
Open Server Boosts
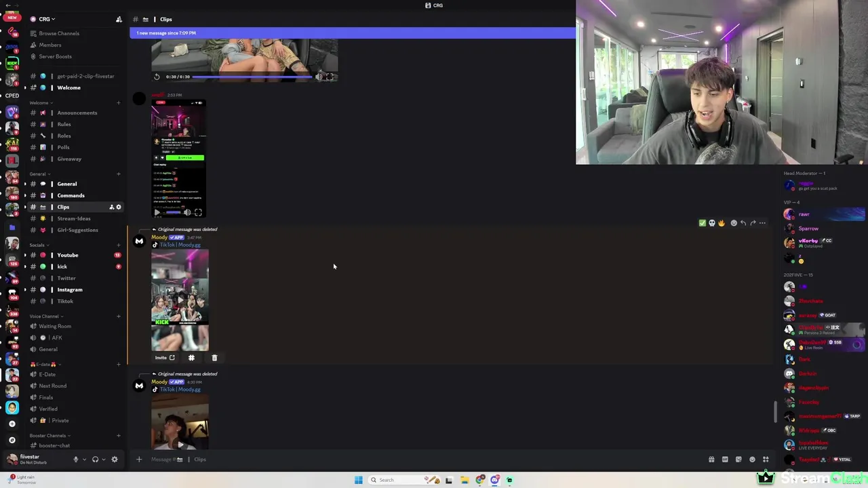pos(55,56)
